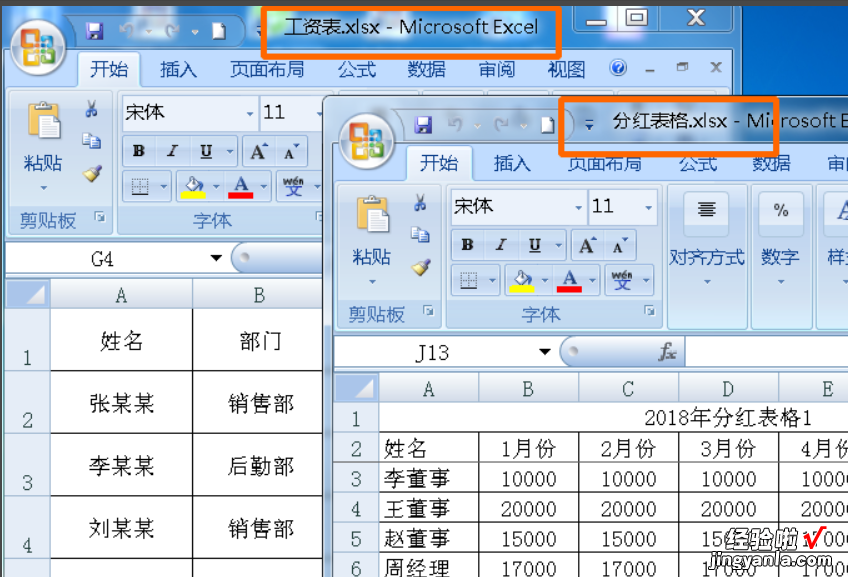Click Copy icon in 分红表格 window
The width and height of the screenshot is (848, 577).
click(x=420, y=235)
